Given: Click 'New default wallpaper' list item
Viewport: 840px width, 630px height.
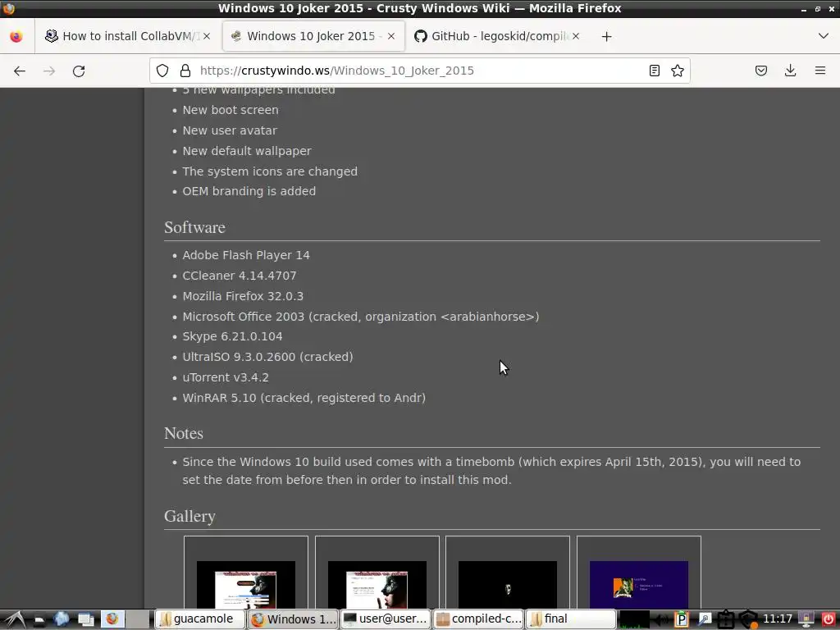Looking at the screenshot, I should click(247, 151).
